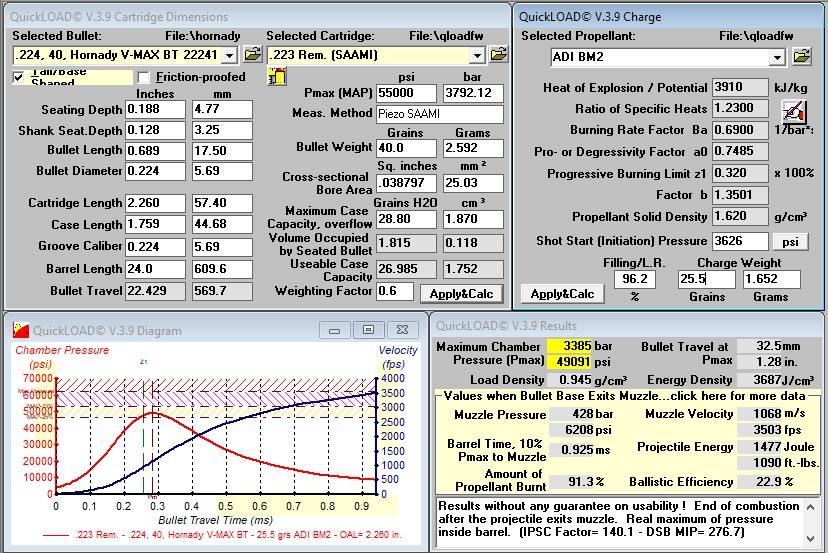Click Apply&Calc in Cartridge Dimensions window

(x=462, y=294)
